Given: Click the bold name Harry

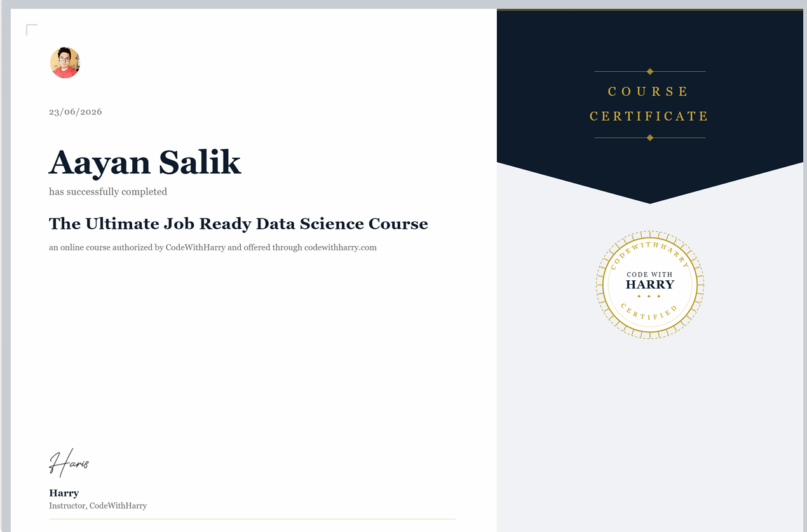Looking at the screenshot, I should coord(64,493).
